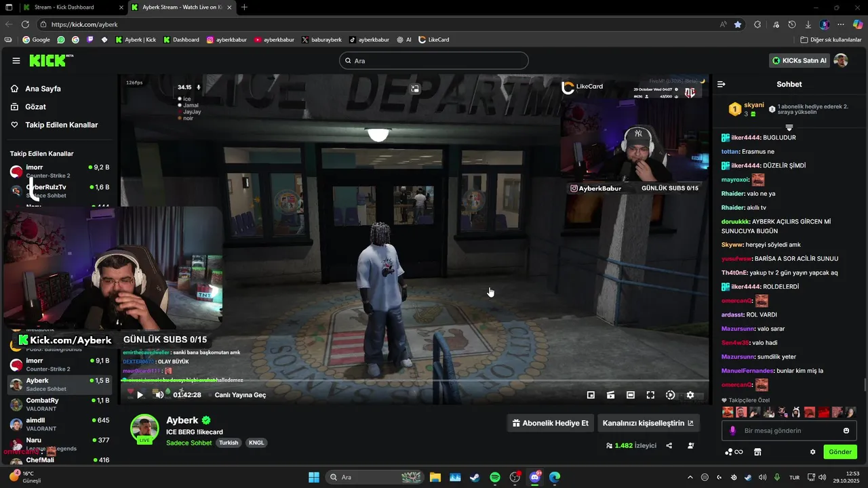868x488 pixels.
Task: Mute the stream volume
Action: click(x=159, y=394)
